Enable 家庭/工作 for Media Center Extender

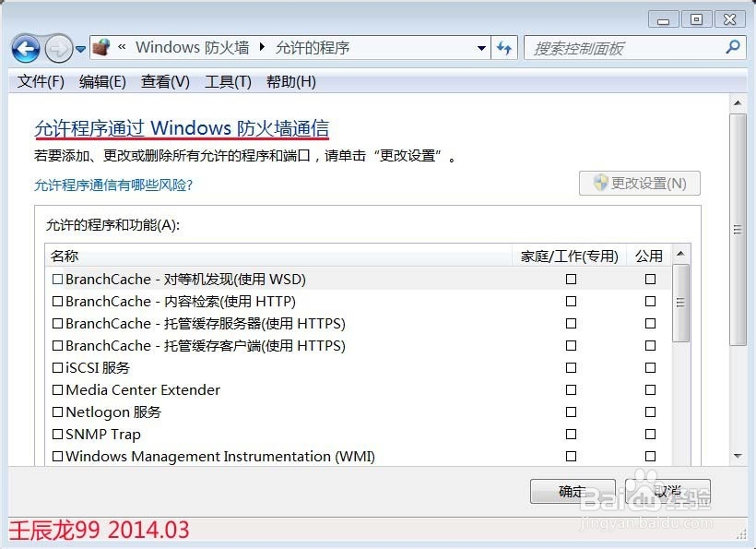pos(572,389)
